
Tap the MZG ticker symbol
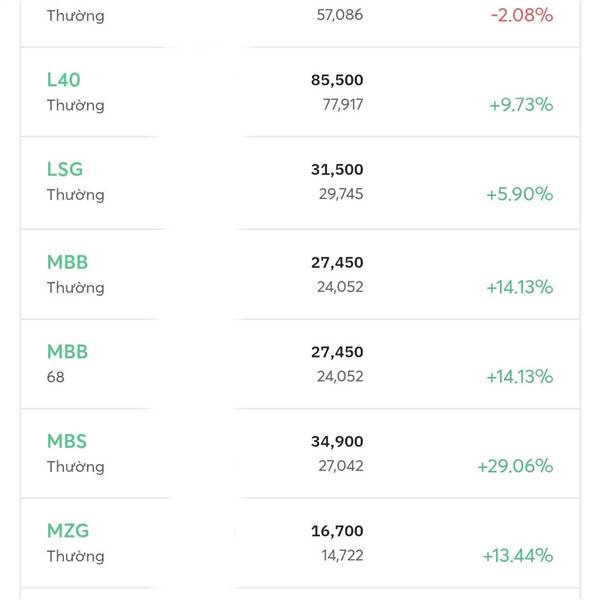68,531
